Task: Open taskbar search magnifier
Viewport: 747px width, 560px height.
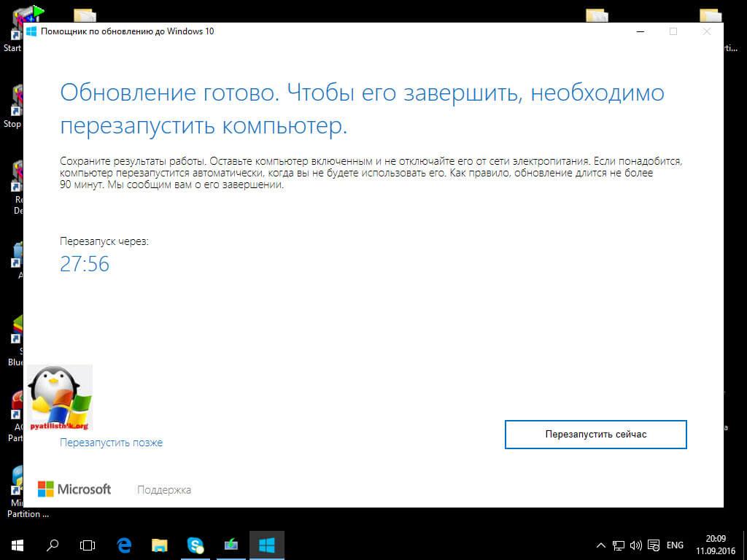Action: point(53,545)
